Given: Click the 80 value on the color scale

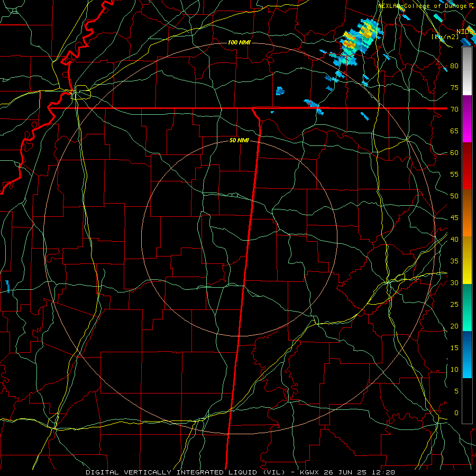Looking at the screenshot, I should pyautogui.click(x=454, y=66).
